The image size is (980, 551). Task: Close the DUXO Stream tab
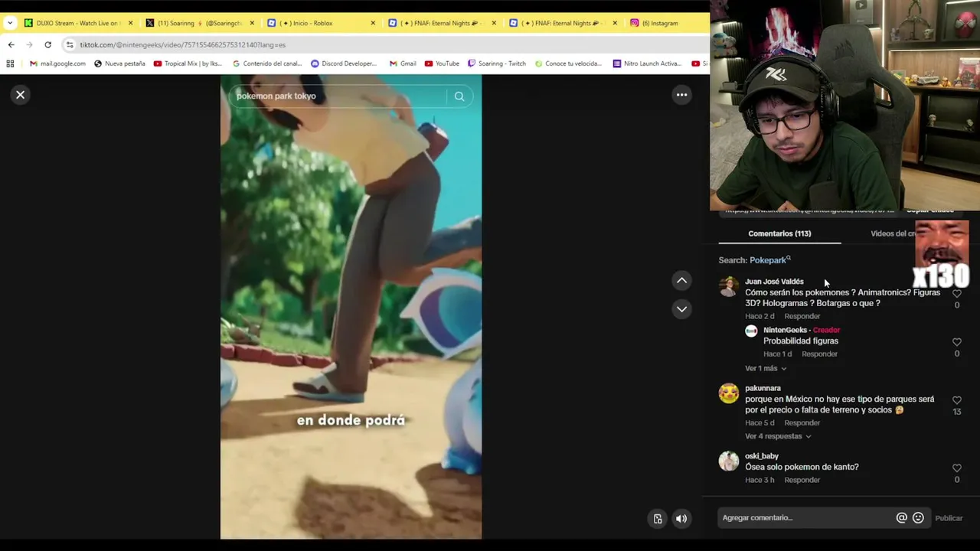(130, 23)
